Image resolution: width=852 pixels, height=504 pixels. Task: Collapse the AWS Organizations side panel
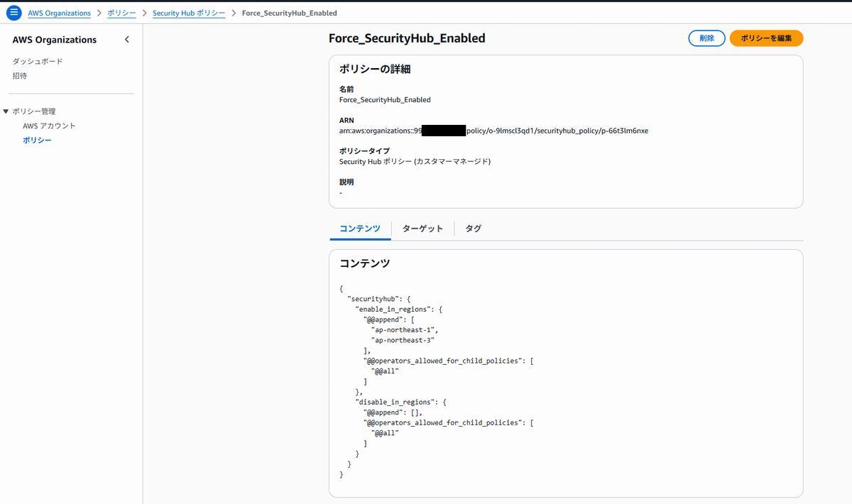127,40
